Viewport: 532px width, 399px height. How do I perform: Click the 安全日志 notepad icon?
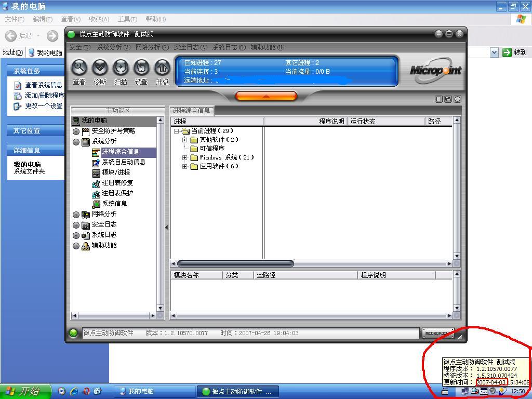86,225
